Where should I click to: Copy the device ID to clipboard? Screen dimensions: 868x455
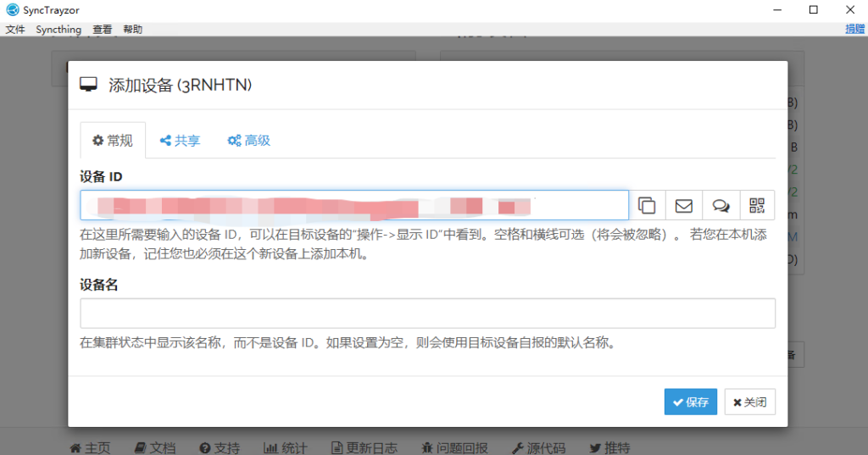tap(647, 205)
